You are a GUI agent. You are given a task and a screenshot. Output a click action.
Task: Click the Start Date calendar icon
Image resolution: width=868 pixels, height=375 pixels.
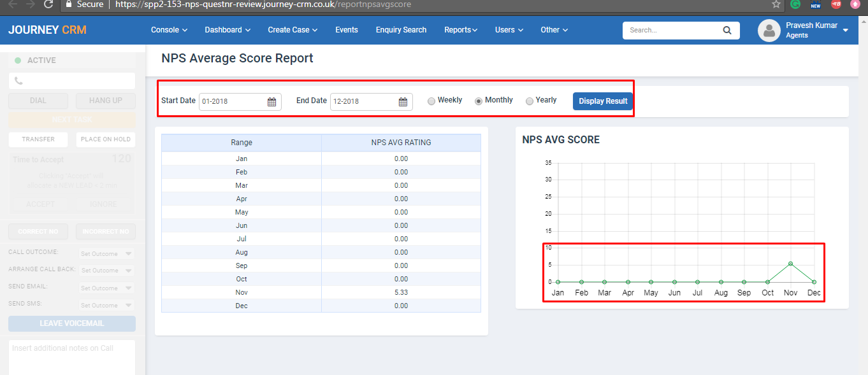point(271,102)
